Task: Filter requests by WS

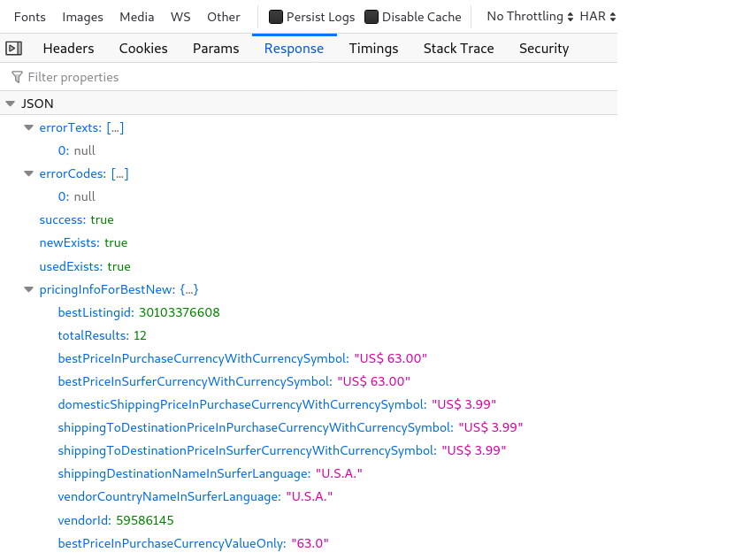Action: click(x=180, y=17)
